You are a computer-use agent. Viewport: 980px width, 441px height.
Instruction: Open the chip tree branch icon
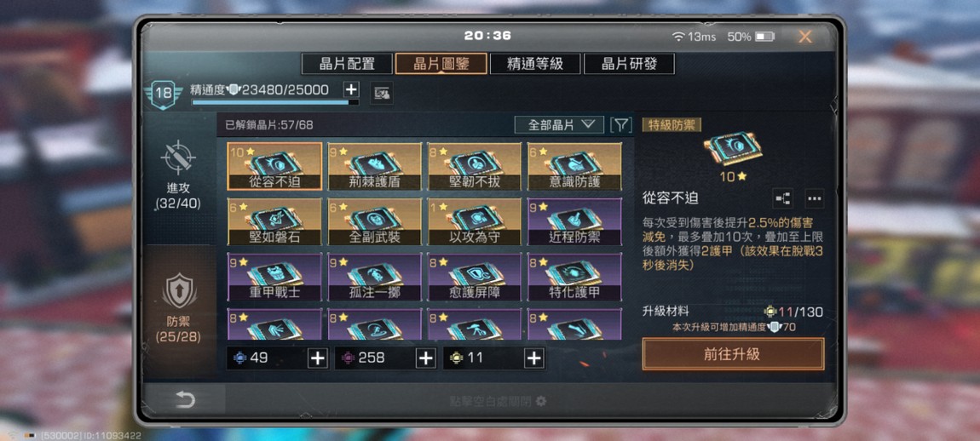click(x=782, y=198)
